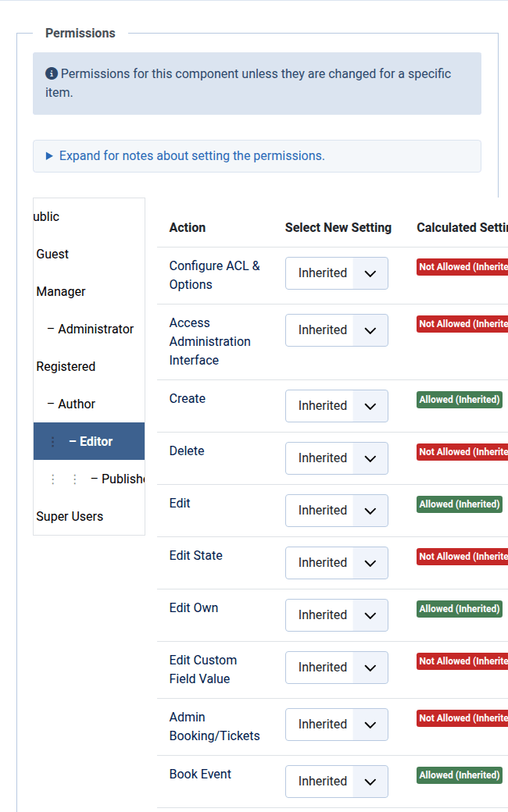The width and height of the screenshot is (508, 812).
Task: Open the Delete permission dropdown
Action: [336, 458]
